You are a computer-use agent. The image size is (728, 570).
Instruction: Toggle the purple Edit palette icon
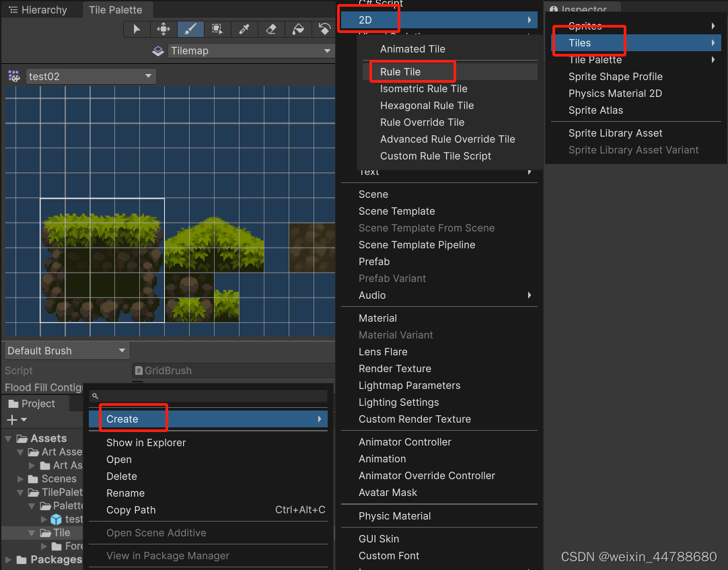click(157, 50)
